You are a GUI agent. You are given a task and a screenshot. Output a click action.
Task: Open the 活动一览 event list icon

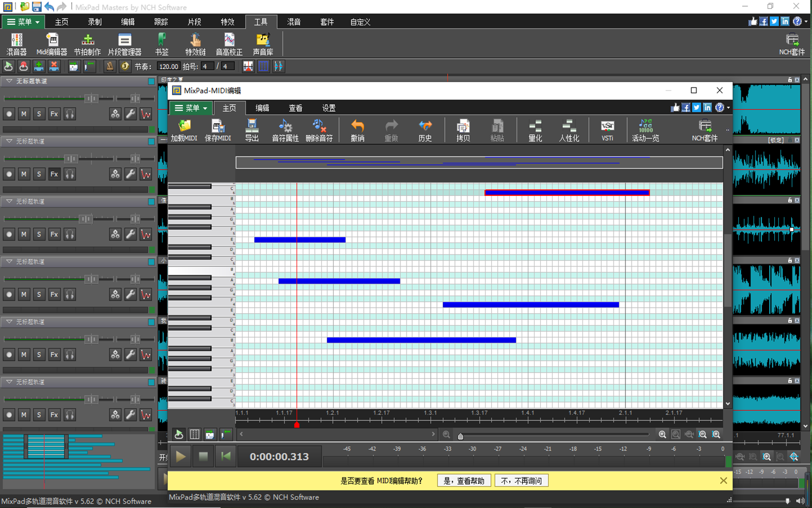pos(646,130)
